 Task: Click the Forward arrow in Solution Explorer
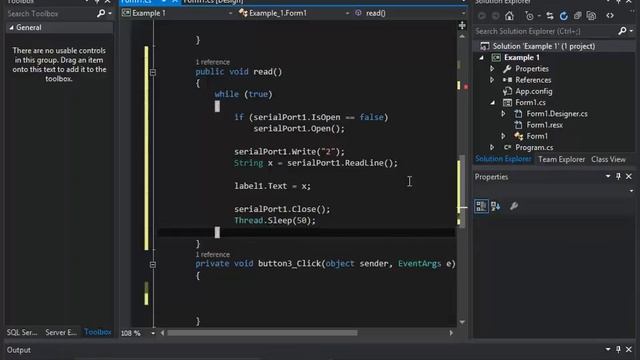[x=496, y=16]
